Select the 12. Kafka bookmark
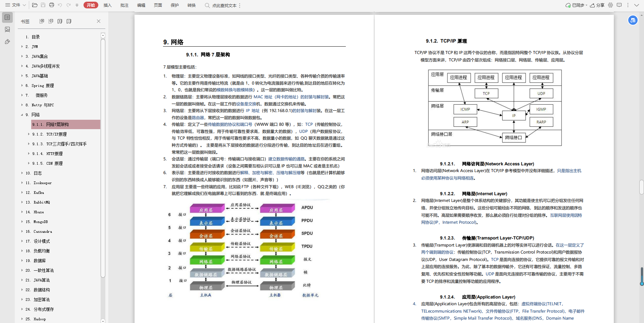The width and height of the screenshot is (644, 323). 35,193
